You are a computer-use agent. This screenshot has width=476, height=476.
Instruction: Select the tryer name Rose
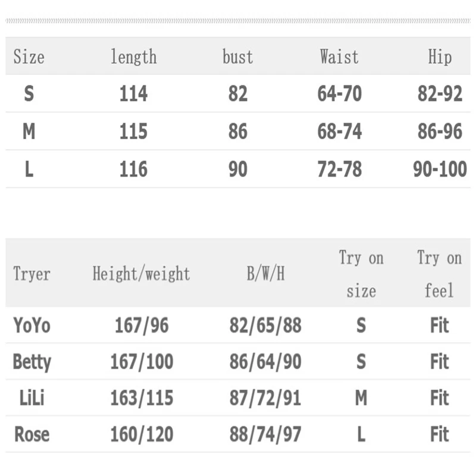(x=32, y=435)
